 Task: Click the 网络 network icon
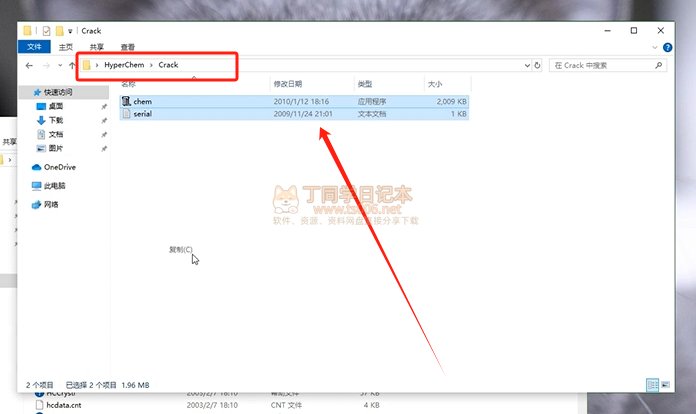click(36, 205)
